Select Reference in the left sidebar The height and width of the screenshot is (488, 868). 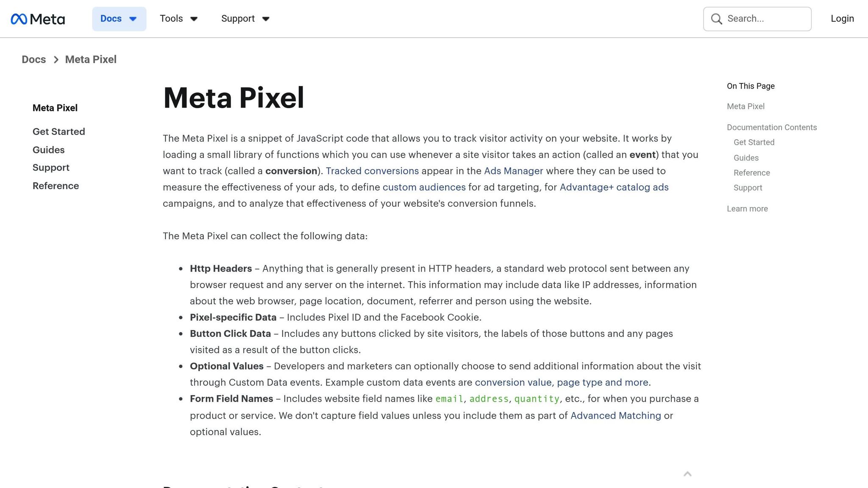(x=56, y=186)
